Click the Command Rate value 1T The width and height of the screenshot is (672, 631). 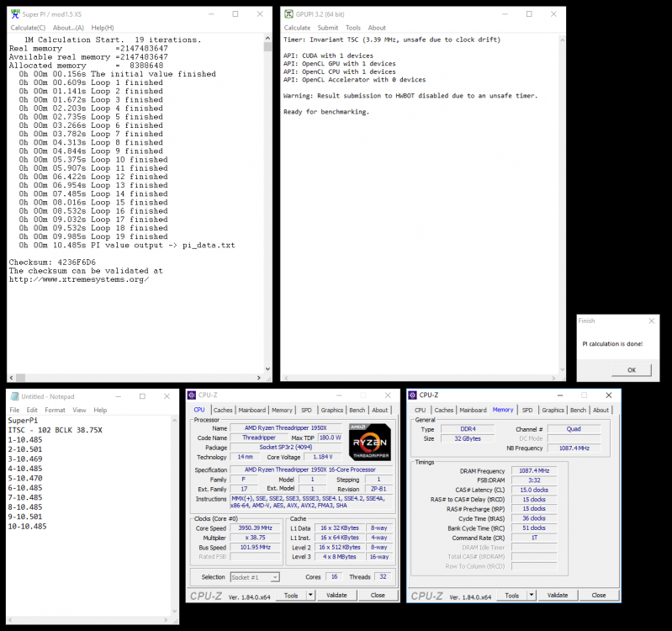coord(534,538)
